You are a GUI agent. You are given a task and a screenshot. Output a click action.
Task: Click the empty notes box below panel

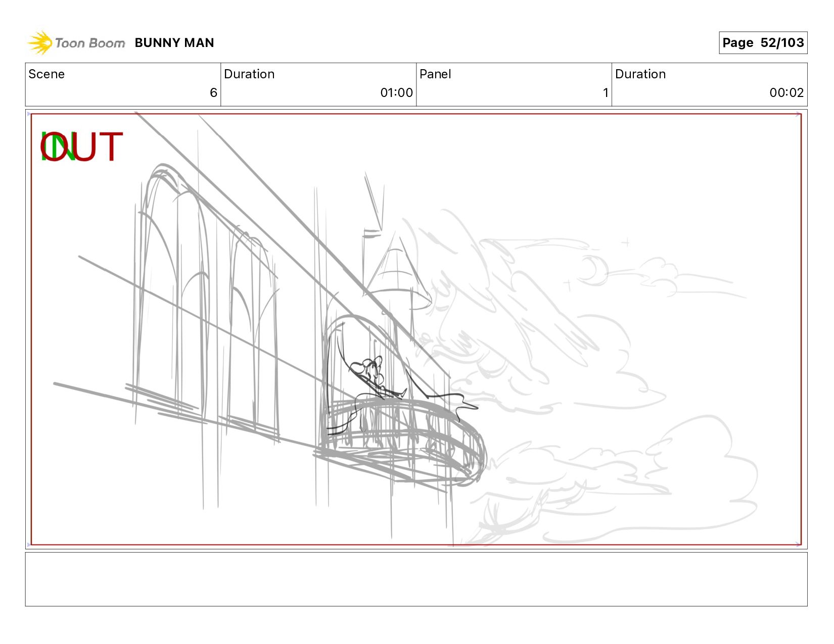[416, 579]
